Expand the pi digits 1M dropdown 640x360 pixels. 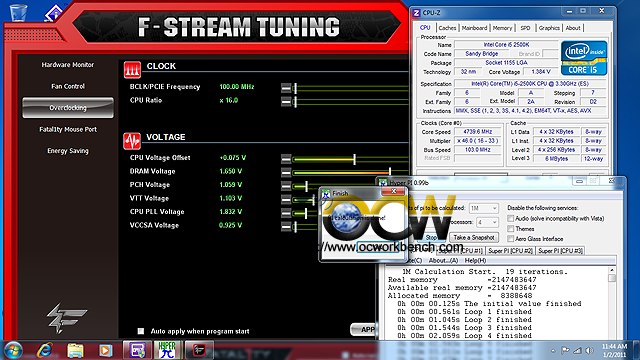coord(484,208)
